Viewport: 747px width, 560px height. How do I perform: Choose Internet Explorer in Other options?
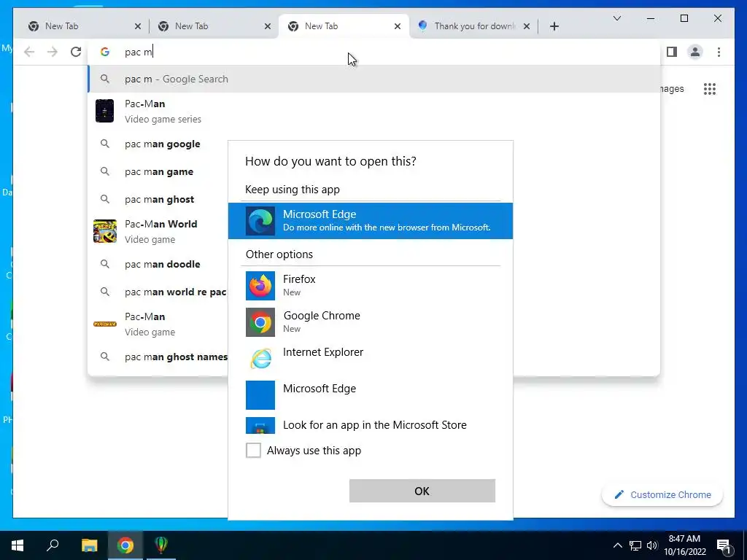(x=370, y=358)
